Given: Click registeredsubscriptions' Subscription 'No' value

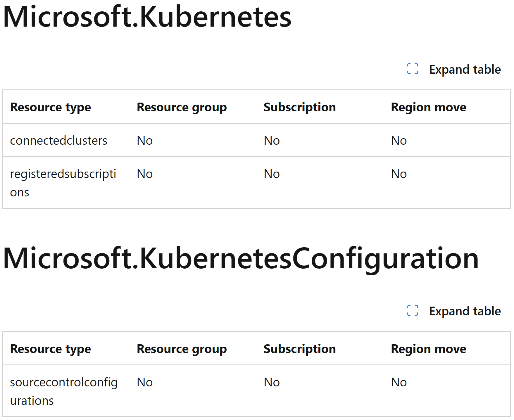Looking at the screenshot, I should pyautogui.click(x=272, y=174).
